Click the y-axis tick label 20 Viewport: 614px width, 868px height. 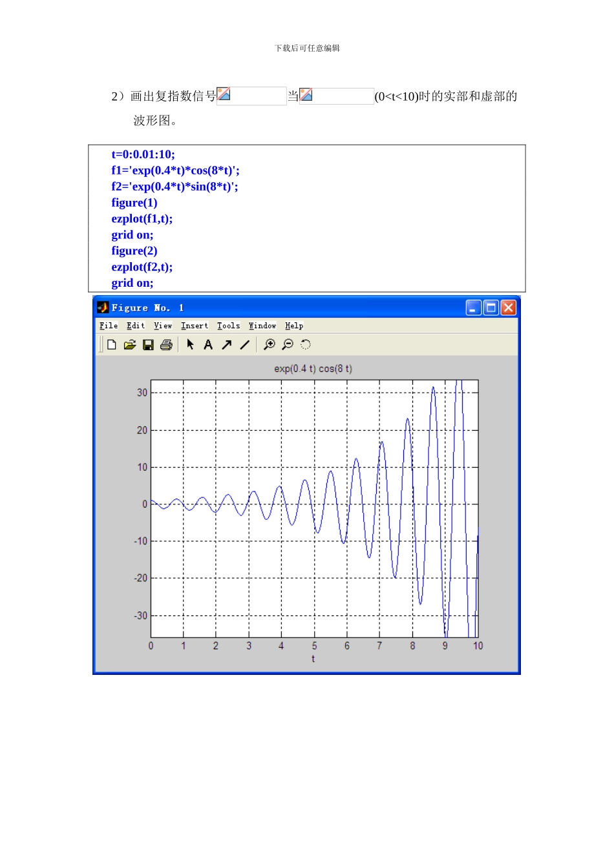coord(142,430)
